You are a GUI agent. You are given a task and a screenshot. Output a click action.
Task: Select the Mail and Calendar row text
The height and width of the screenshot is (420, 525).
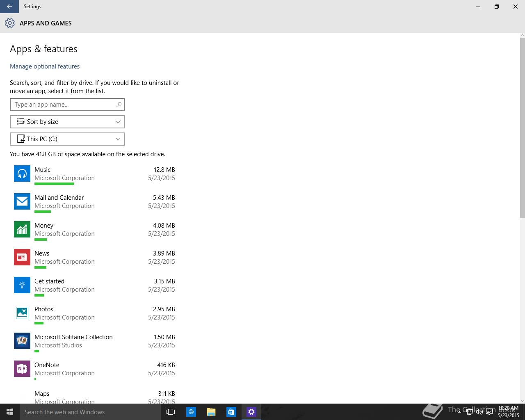click(x=59, y=198)
